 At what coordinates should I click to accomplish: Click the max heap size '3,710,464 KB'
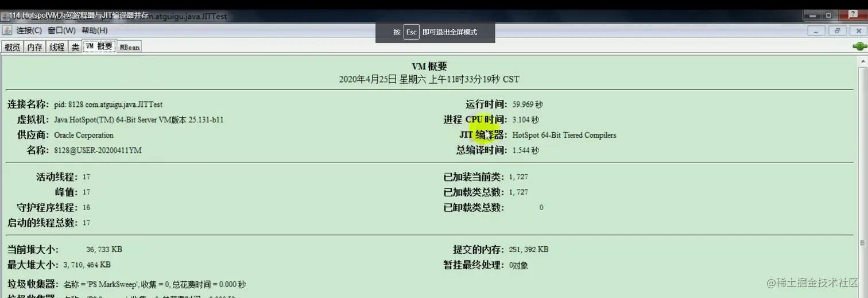(87, 265)
